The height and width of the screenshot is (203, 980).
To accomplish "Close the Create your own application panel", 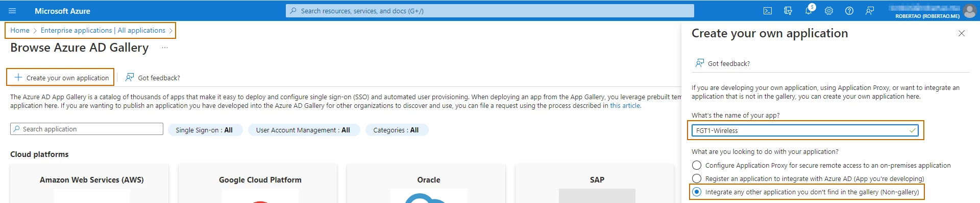I will tap(962, 33).
